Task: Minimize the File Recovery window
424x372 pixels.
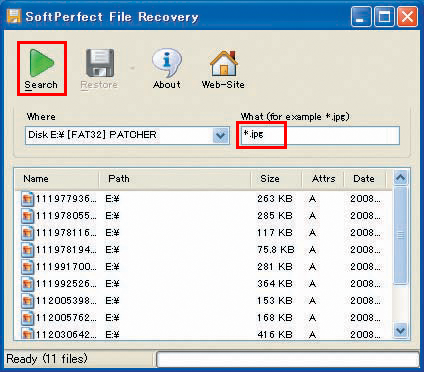Action: 361,17
